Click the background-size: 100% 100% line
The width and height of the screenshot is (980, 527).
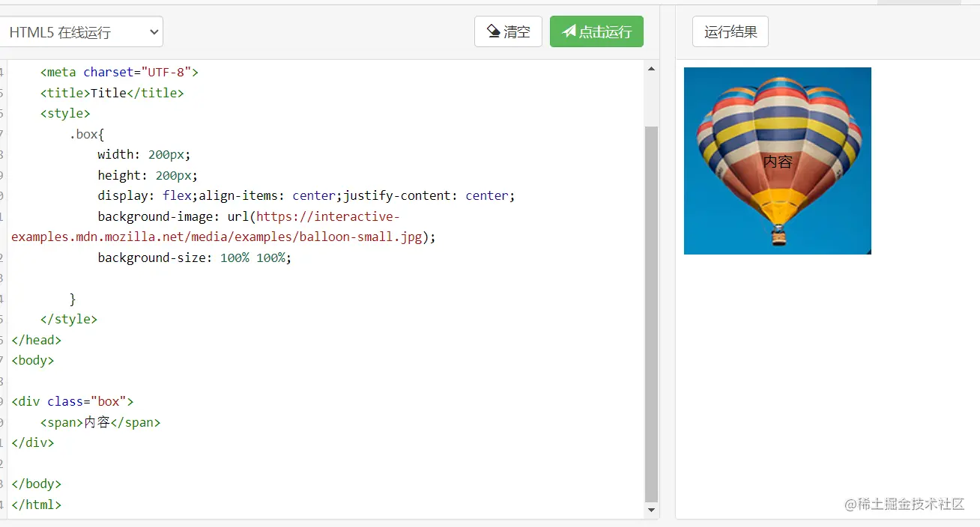(x=194, y=257)
